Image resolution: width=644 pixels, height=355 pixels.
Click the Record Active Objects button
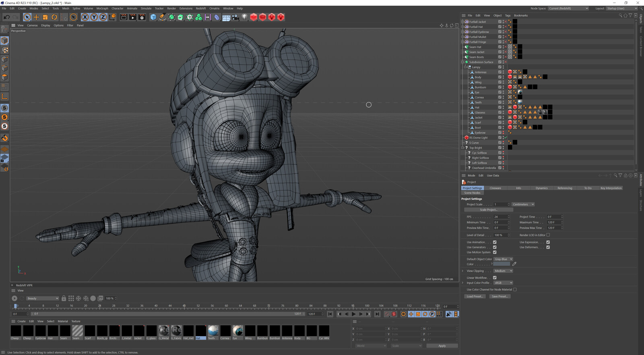tap(387, 314)
